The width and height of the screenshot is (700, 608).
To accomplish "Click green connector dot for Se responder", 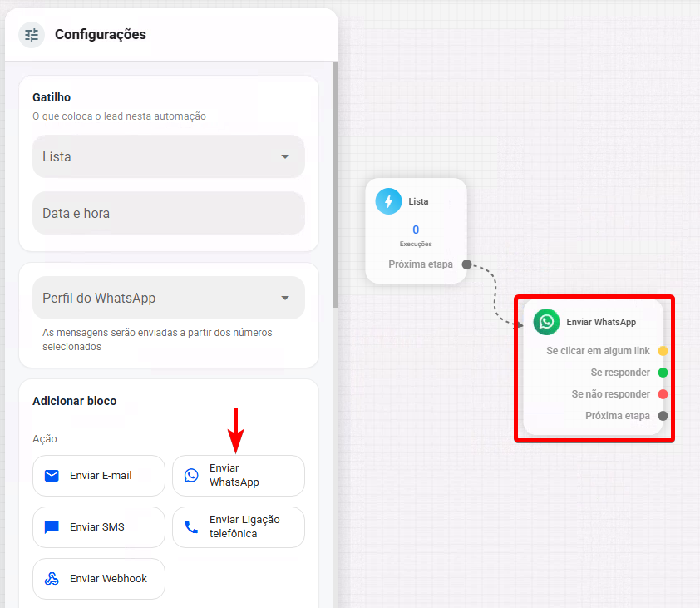I will (x=663, y=373).
